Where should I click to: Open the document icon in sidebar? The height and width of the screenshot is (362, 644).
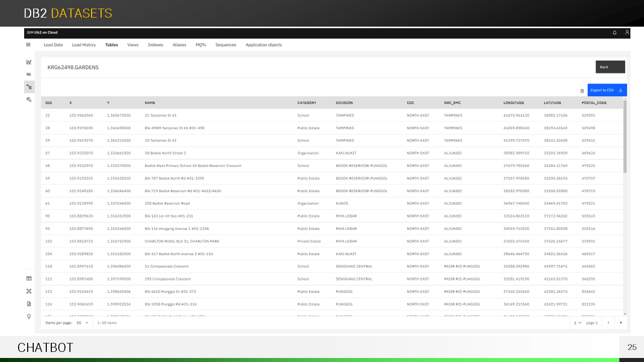click(x=29, y=304)
